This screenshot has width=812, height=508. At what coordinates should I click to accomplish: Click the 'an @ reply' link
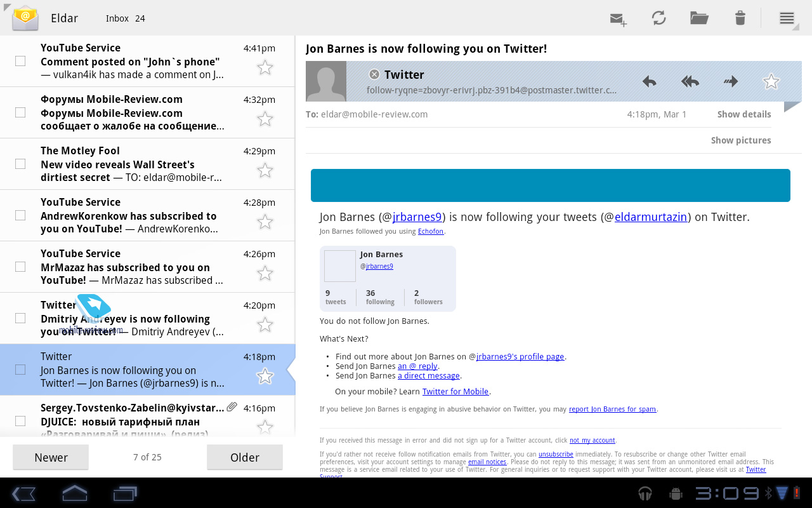[x=417, y=366]
